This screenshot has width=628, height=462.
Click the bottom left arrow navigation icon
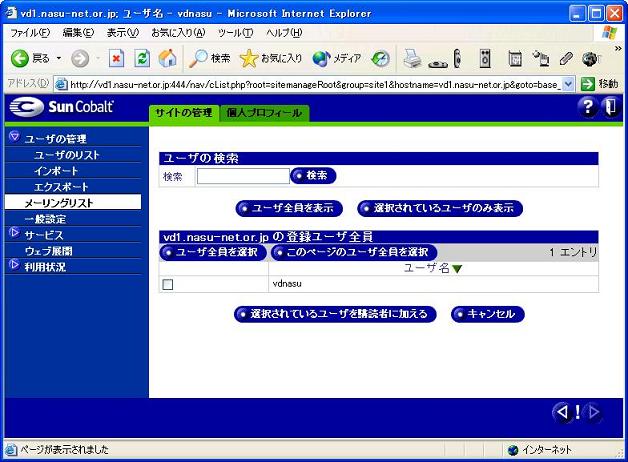pos(562,412)
